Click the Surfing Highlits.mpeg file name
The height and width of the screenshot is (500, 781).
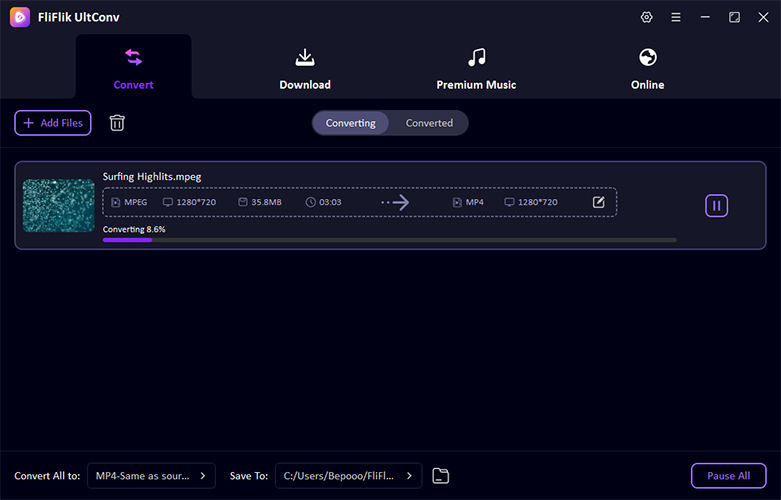152,177
